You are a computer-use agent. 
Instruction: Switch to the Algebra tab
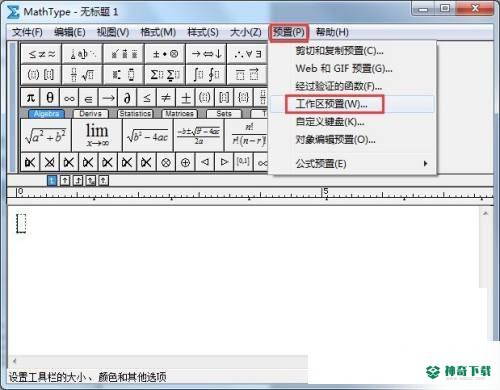(46, 114)
